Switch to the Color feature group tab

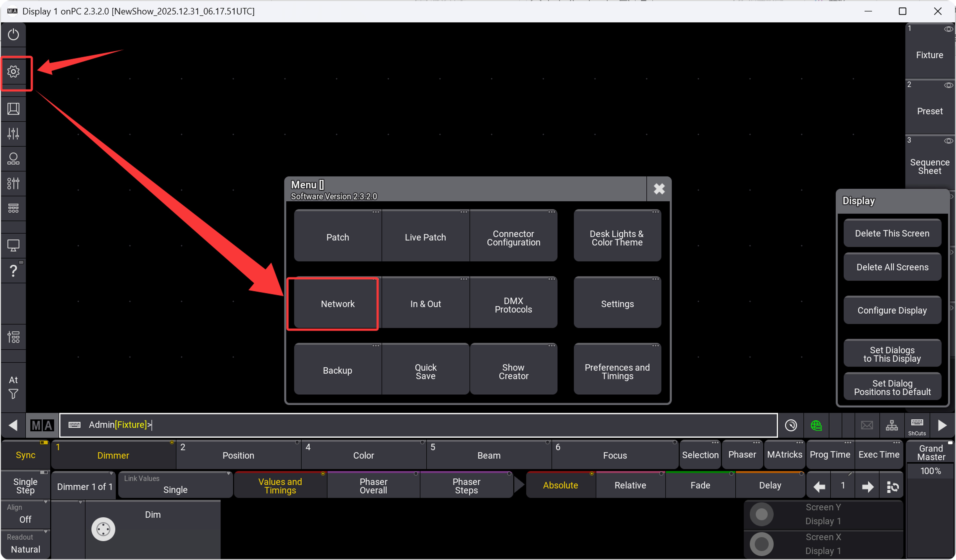[x=363, y=455]
